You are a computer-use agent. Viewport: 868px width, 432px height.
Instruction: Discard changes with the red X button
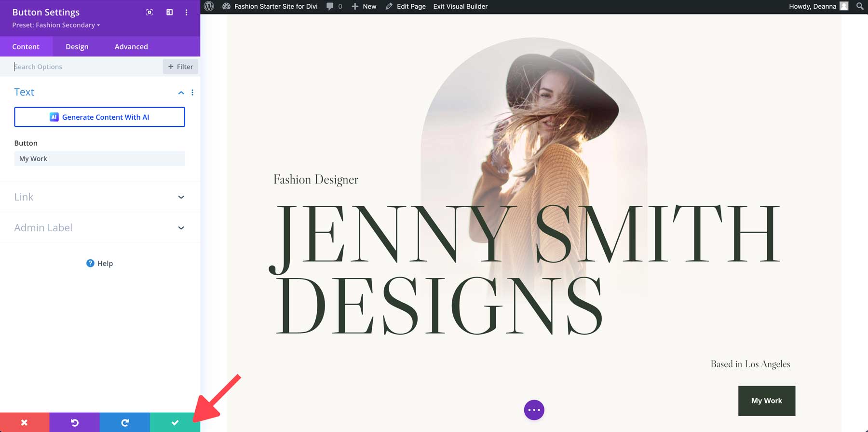(25, 422)
